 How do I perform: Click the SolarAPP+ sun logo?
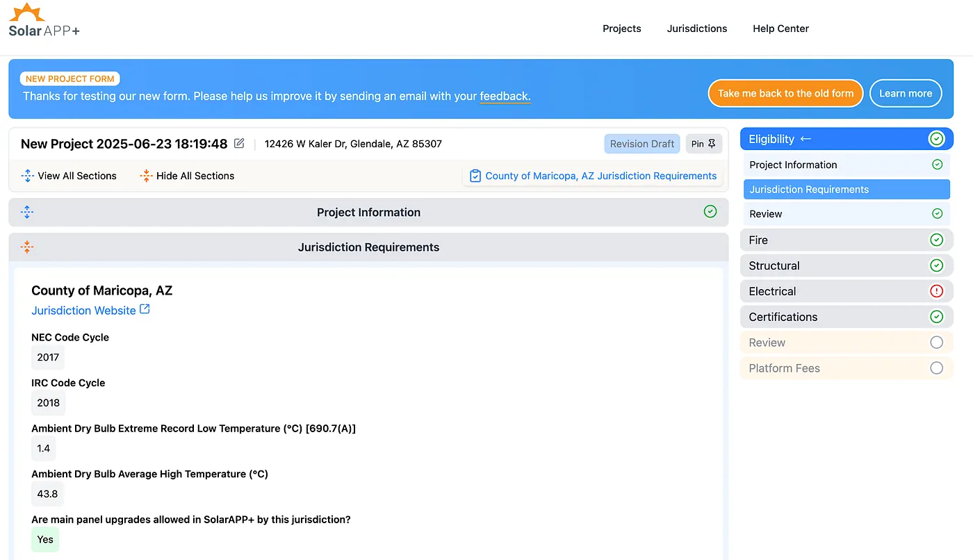(28, 13)
